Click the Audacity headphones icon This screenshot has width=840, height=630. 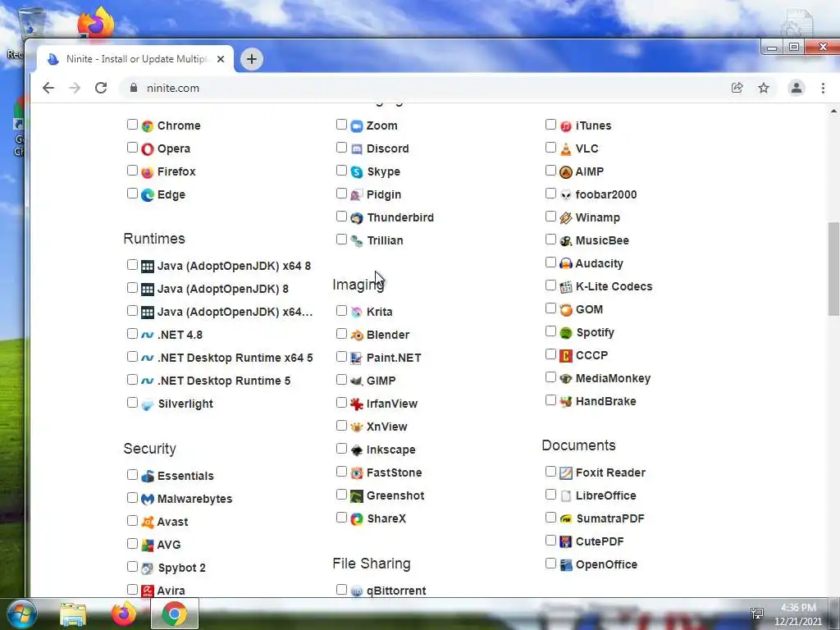(x=566, y=263)
